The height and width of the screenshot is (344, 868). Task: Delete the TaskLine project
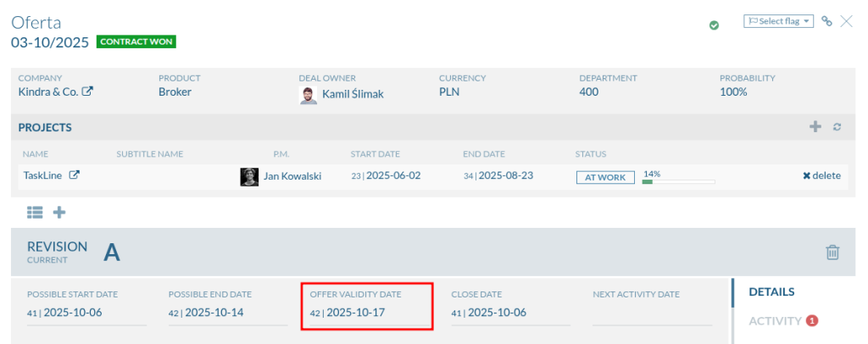[x=821, y=176]
